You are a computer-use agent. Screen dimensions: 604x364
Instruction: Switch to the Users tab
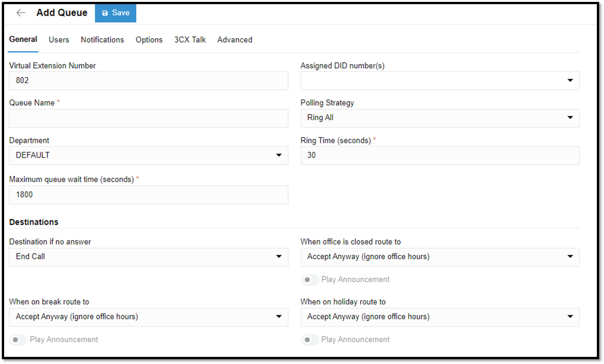coord(59,40)
